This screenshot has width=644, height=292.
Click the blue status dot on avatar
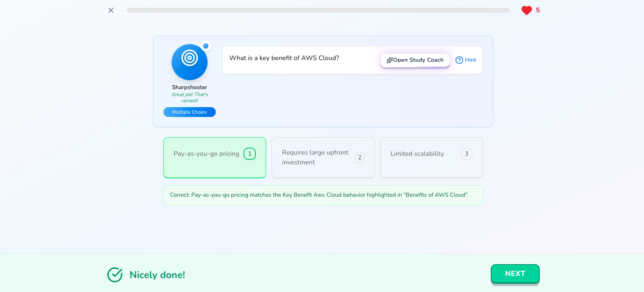tap(206, 46)
